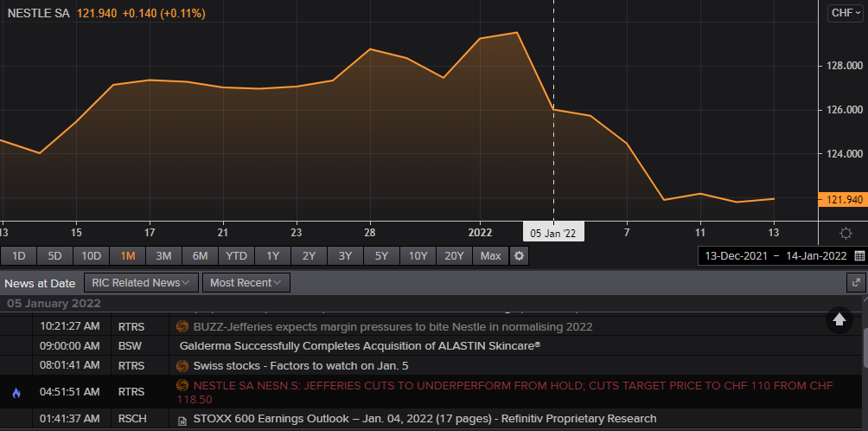Screen dimensions: 868x431
Task: Expand the RIC Related News dropdown
Action: pyautogui.click(x=141, y=282)
